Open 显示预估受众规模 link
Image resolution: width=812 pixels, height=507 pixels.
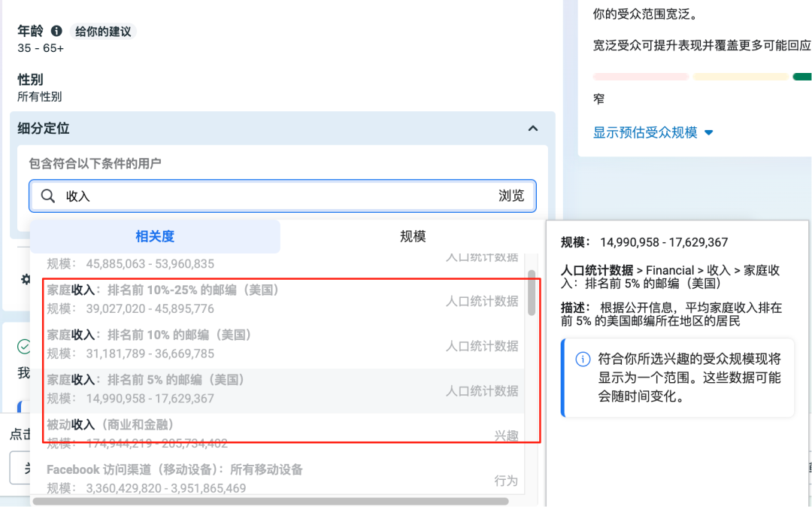pos(645,132)
